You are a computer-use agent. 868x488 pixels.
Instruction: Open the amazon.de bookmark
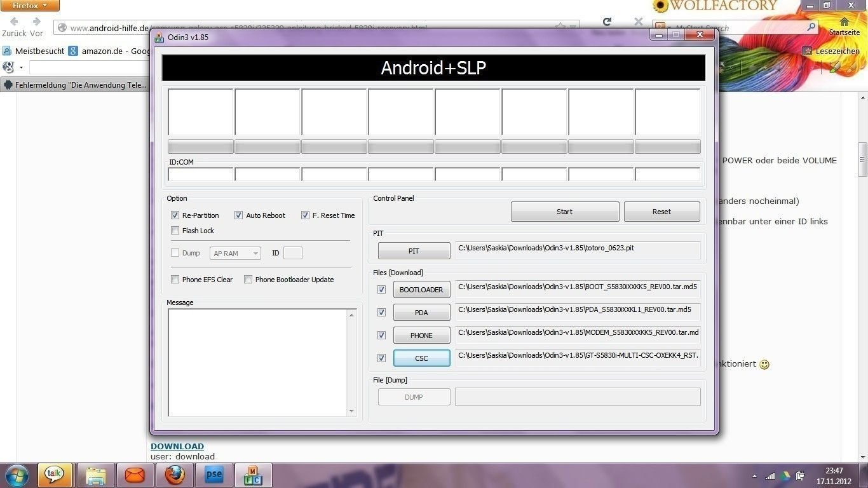[109, 51]
